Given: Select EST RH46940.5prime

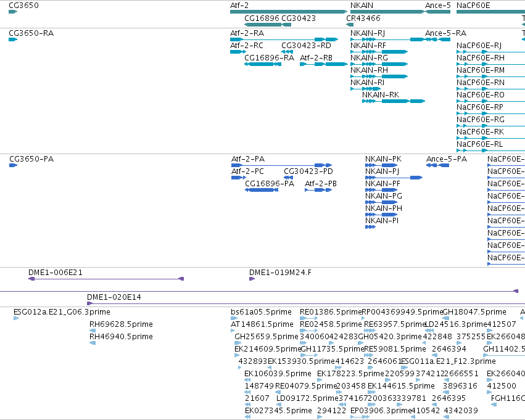Looking at the screenshot, I should tap(121, 337).
